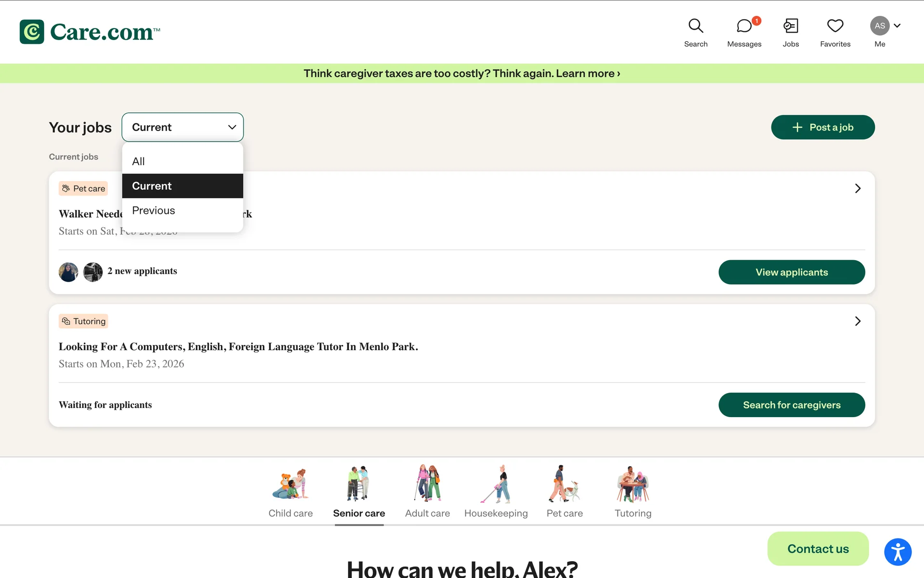Open Messages chat bubble icon

[x=744, y=26]
